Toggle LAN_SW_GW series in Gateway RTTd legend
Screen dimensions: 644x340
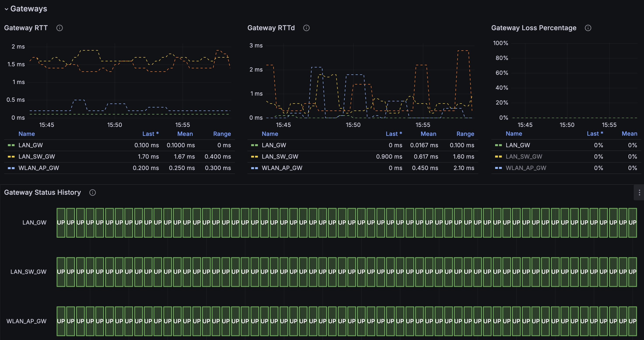coord(280,157)
